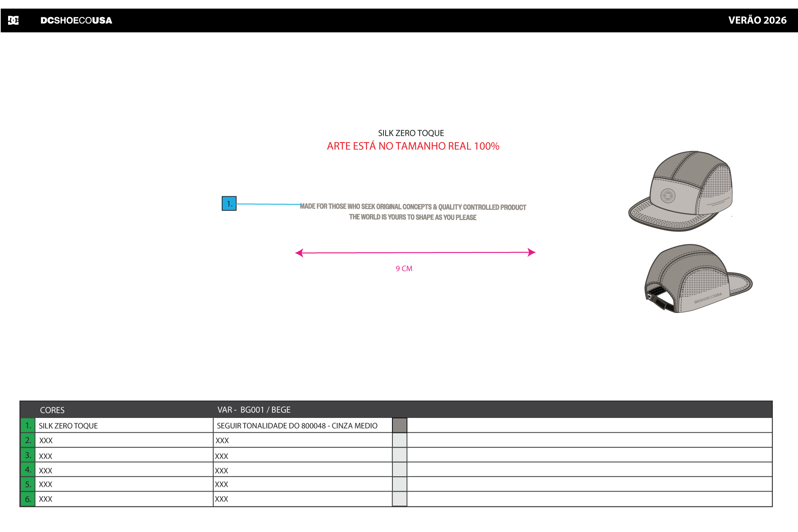The image size is (798, 532).
Task: Pick the gray CINZA MEDIO color swatch
Action: tap(399, 425)
